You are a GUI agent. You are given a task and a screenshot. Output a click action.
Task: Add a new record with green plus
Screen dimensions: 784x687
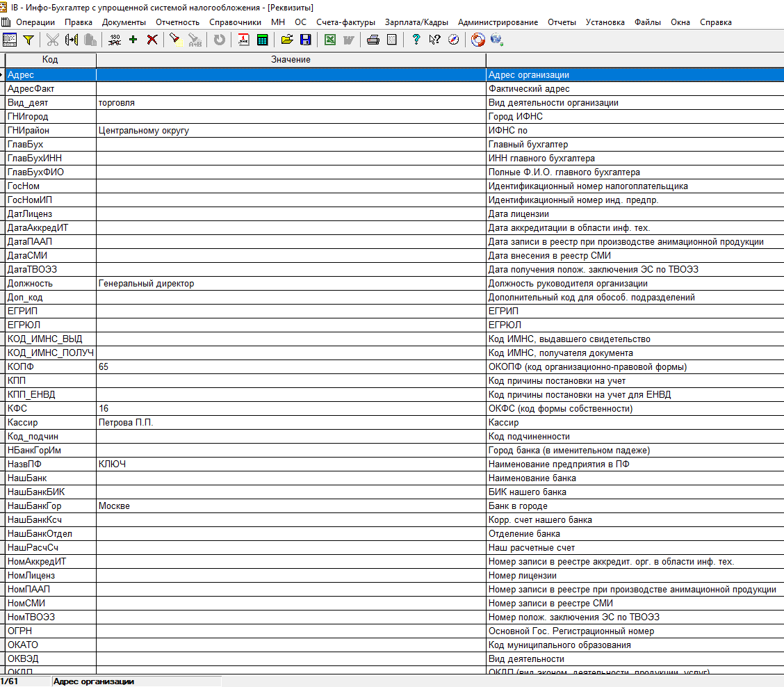tap(133, 40)
